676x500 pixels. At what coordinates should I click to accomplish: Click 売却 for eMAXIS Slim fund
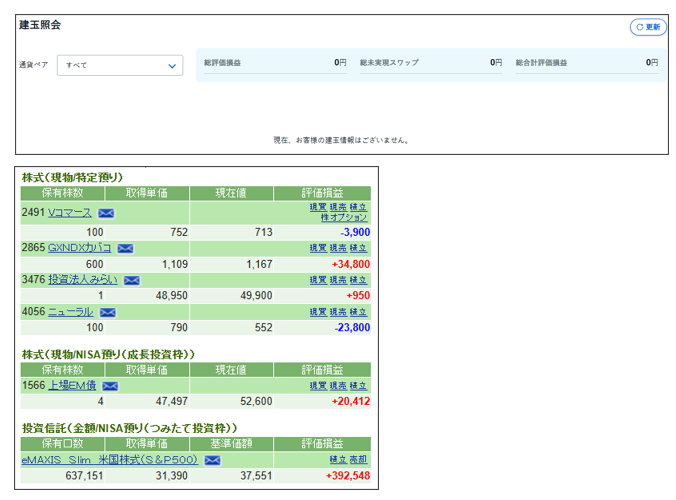(x=358, y=460)
